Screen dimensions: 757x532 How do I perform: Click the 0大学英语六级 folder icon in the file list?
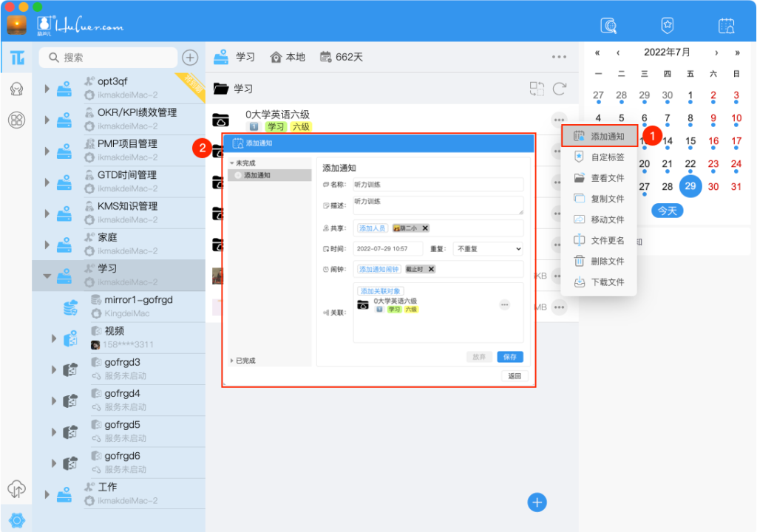[x=220, y=120]
